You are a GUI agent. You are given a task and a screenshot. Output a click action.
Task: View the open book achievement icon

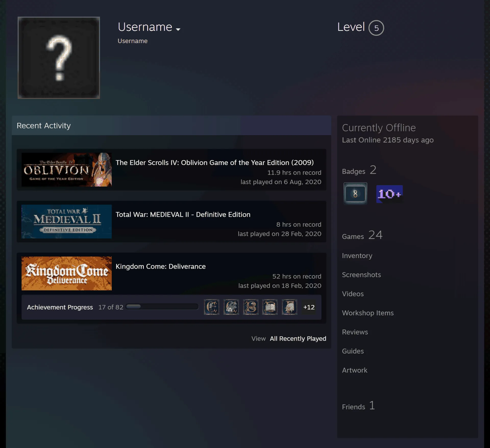tap(270, 307)
